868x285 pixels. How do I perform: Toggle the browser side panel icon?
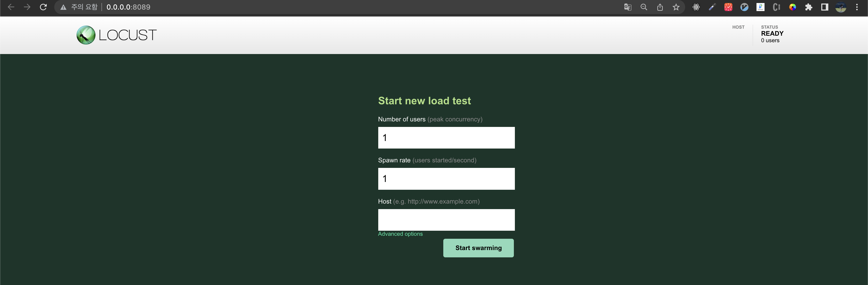click(825, 7)
